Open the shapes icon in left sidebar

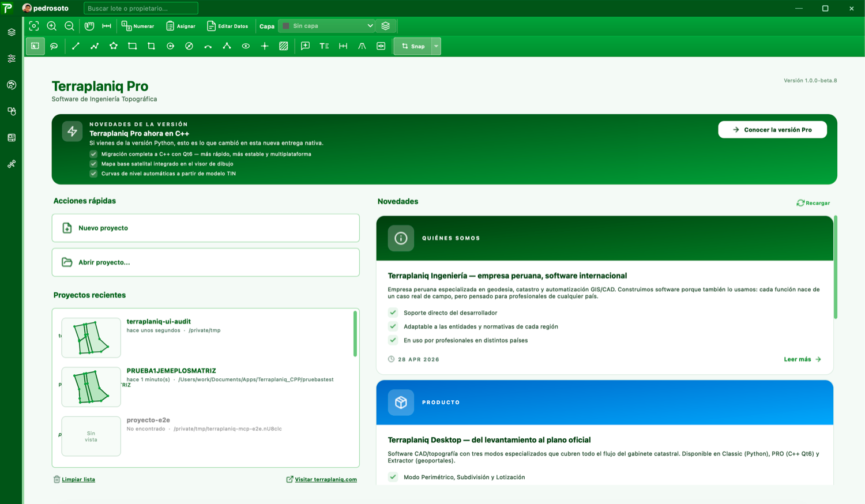(x=12, y=111)
